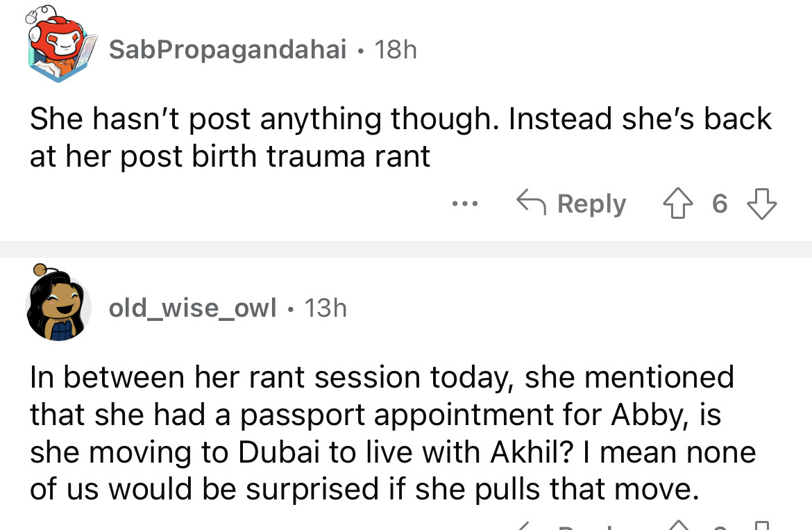Open old_wise_owl's avatar picture

(58, 306)
